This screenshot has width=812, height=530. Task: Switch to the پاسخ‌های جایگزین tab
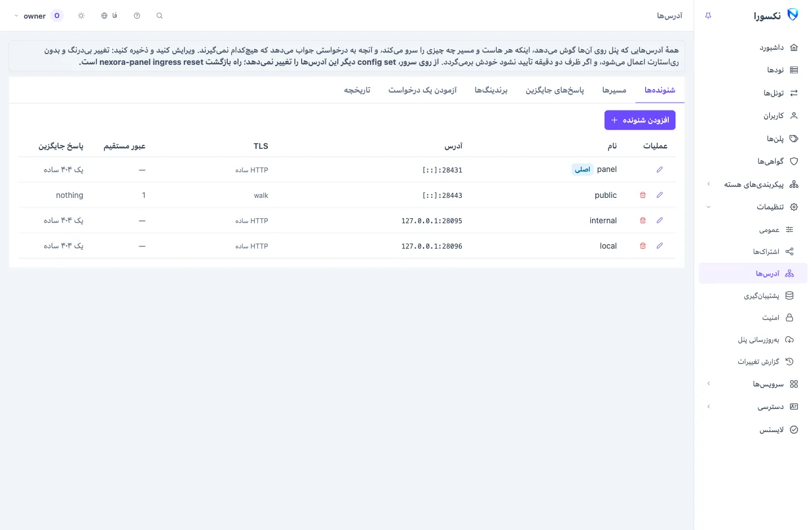coord(555,90)
